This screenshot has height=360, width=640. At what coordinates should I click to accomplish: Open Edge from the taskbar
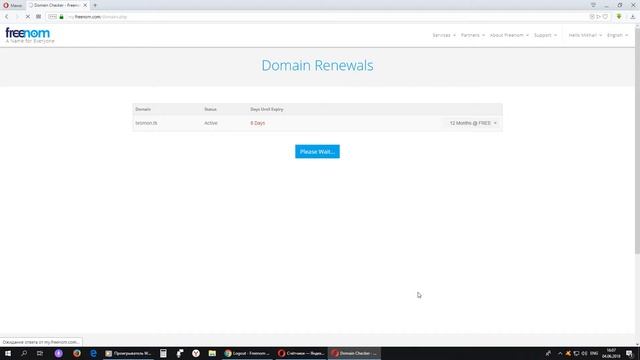click(93, 353)
